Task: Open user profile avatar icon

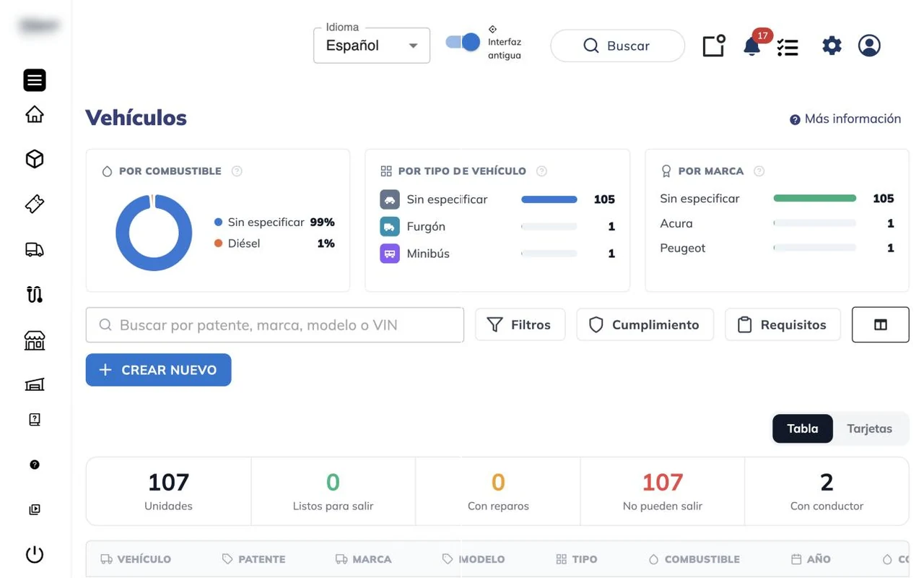Action: tap(869, 46)
